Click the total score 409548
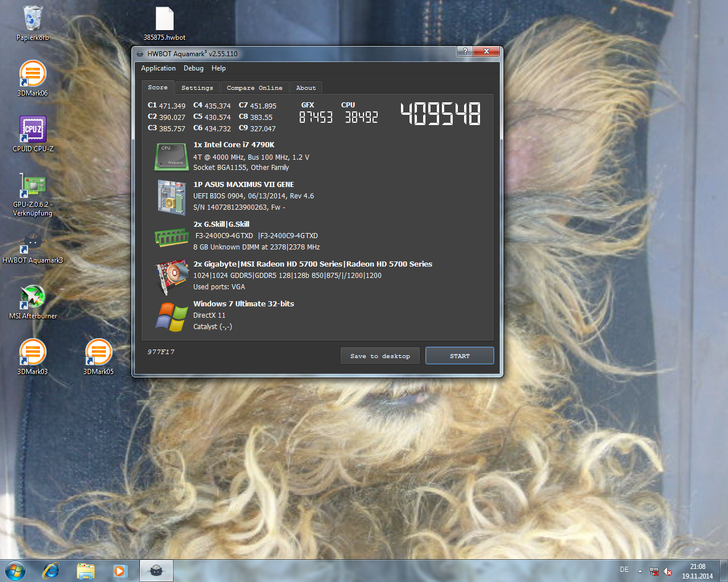This screenshot has height=582, width=728. (x=441, y=114)
